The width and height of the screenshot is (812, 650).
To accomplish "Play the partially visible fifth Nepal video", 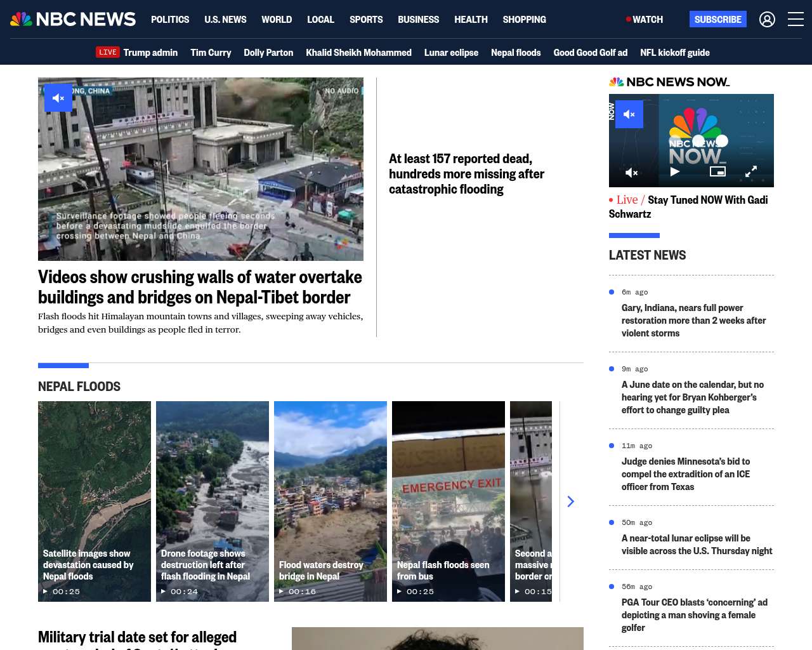I will [x=531, y=501].
